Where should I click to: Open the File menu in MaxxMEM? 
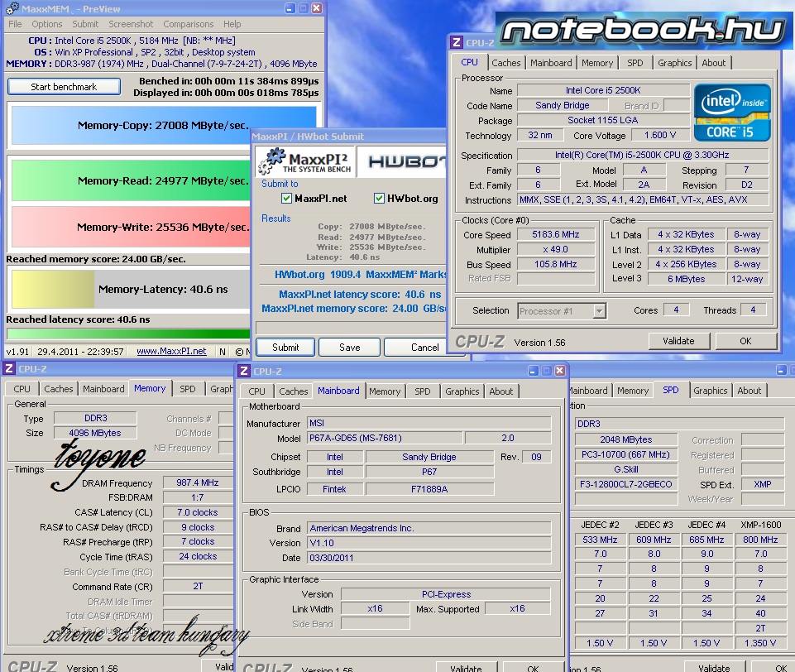[x=15, y=24]
